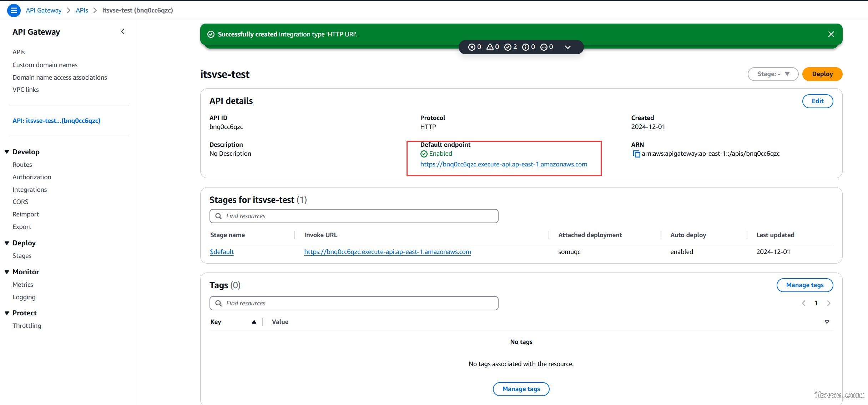This screenshot has height=405, width=868.
Task: Click the Last updated column header
Action: point(775,235)
